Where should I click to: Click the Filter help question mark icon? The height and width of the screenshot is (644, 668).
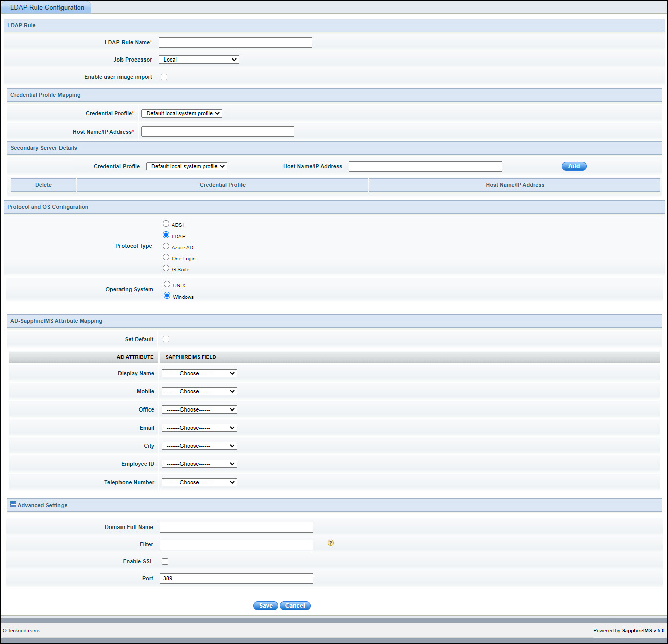331,543
